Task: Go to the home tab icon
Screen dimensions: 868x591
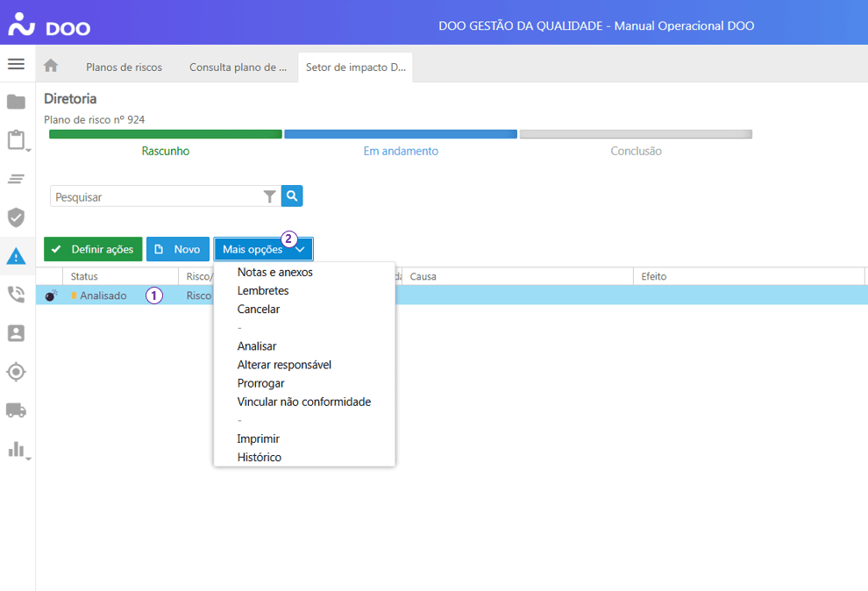Action: pos(51,66)
